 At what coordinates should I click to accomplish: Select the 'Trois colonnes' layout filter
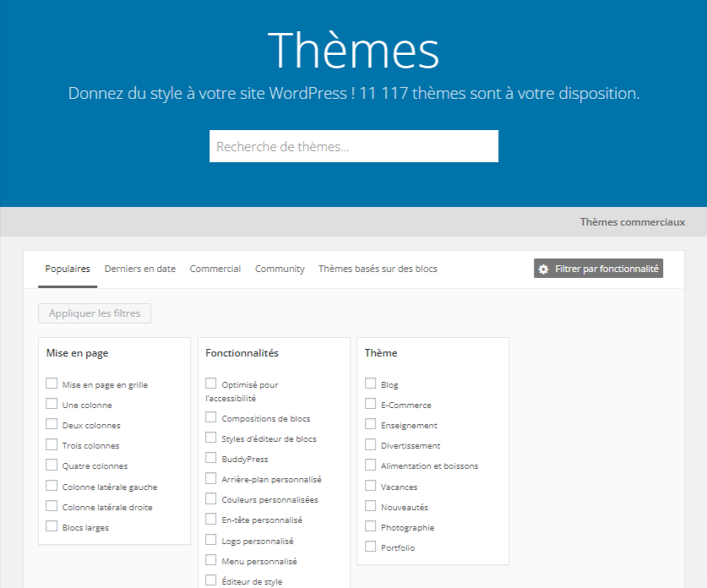(51, 445)
